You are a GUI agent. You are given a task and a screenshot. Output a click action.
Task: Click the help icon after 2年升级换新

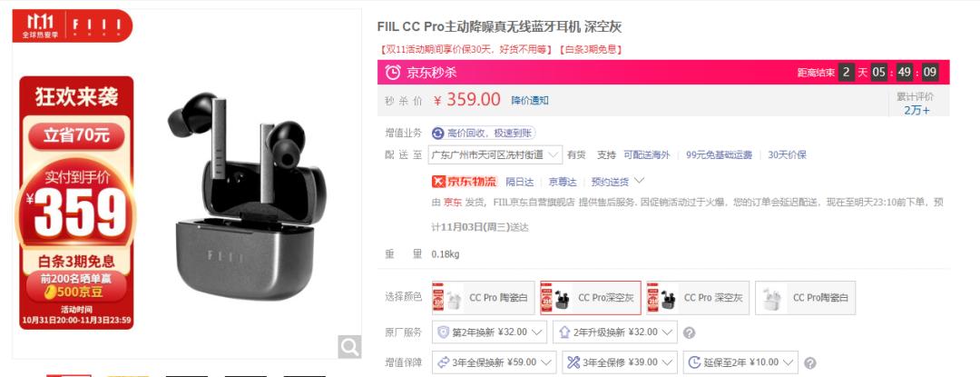689,332
